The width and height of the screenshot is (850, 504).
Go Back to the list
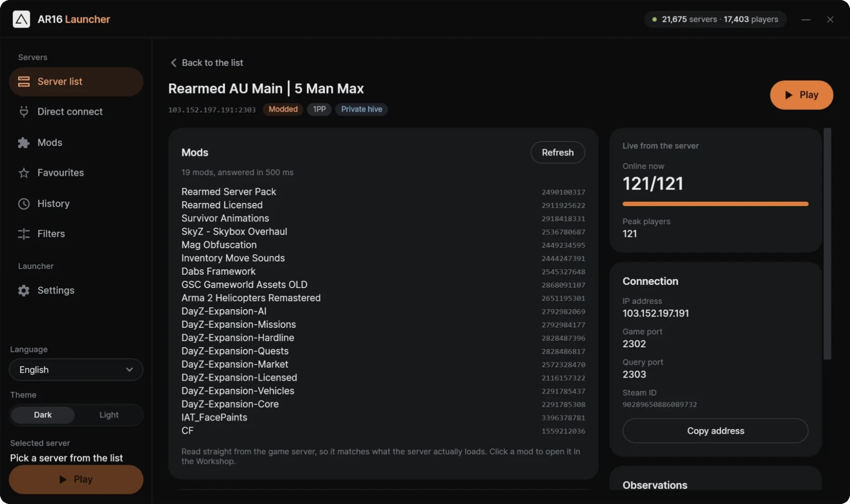pyautogui.click(x=207, y=62)
